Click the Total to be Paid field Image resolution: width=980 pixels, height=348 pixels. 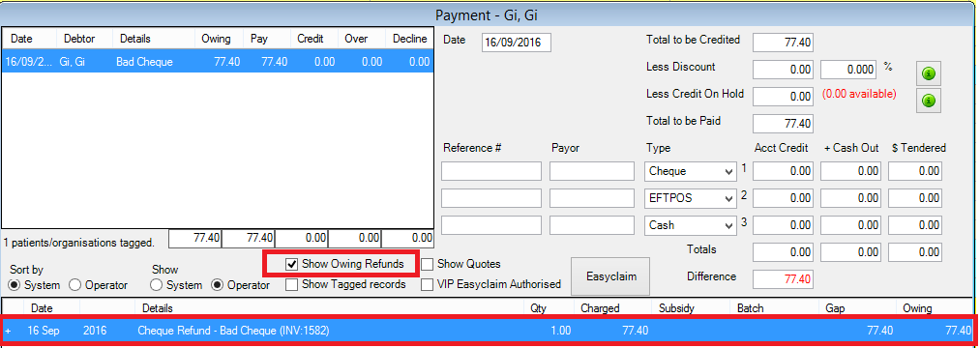[783, 123]
